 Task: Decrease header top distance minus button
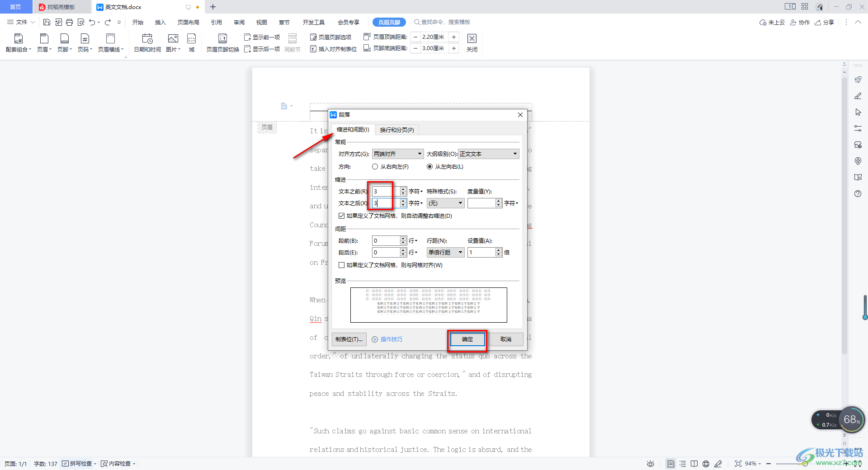[x=415, y=37]
